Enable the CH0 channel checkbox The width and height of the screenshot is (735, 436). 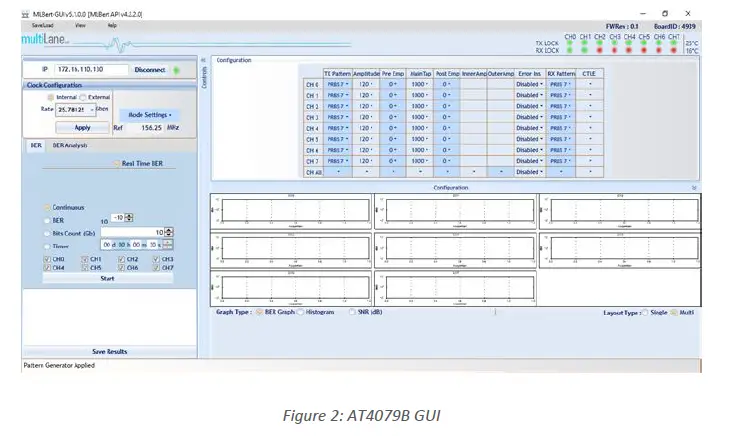pos(47,259)
